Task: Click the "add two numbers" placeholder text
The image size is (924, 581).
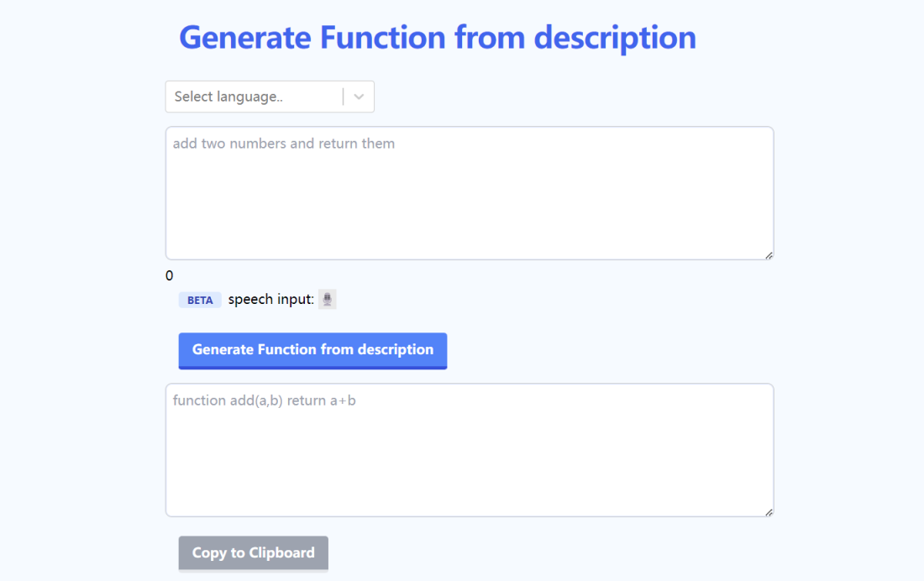Action: pyautogui.click(x=283, y=144)
